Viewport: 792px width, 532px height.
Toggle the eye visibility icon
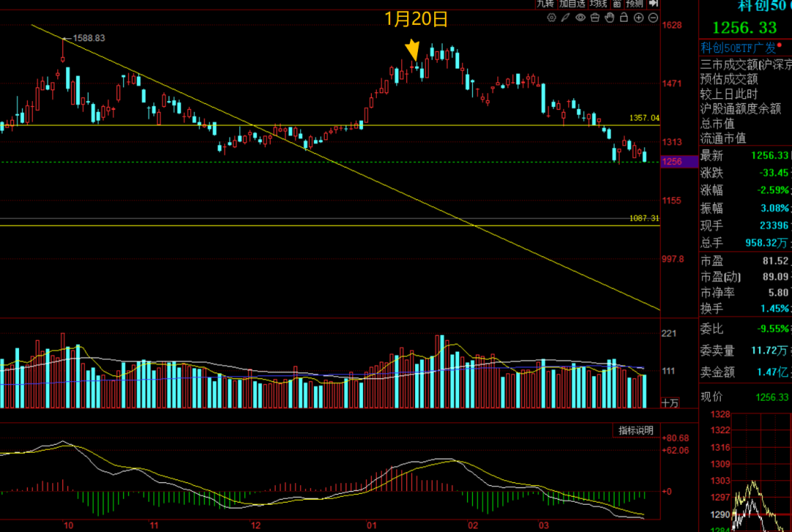tap(580, 18)
